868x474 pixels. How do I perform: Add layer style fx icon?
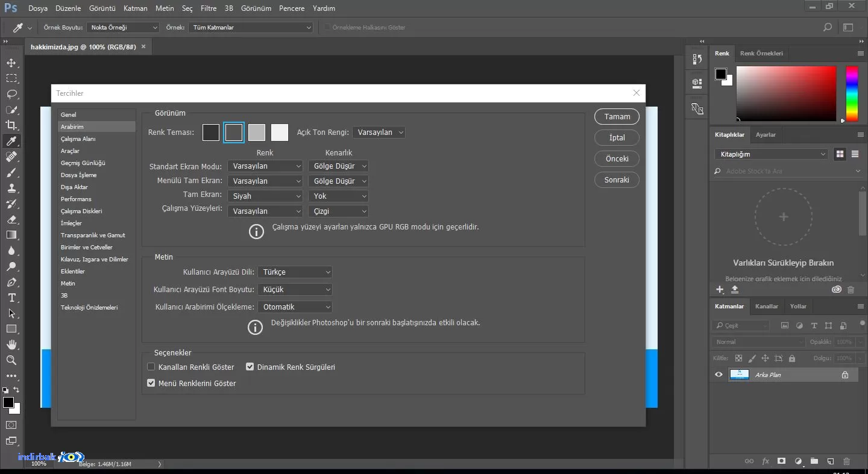coord(766,461)
